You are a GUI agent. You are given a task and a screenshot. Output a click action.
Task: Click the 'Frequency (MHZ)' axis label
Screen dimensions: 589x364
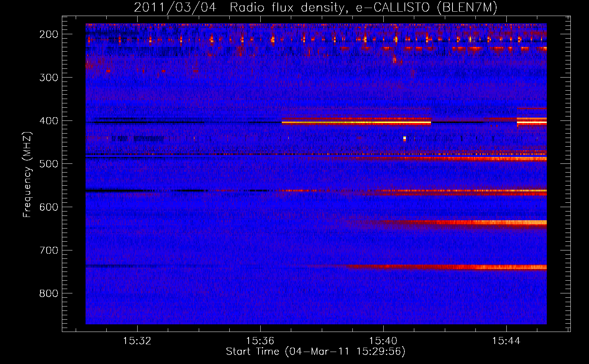[27, 174]
